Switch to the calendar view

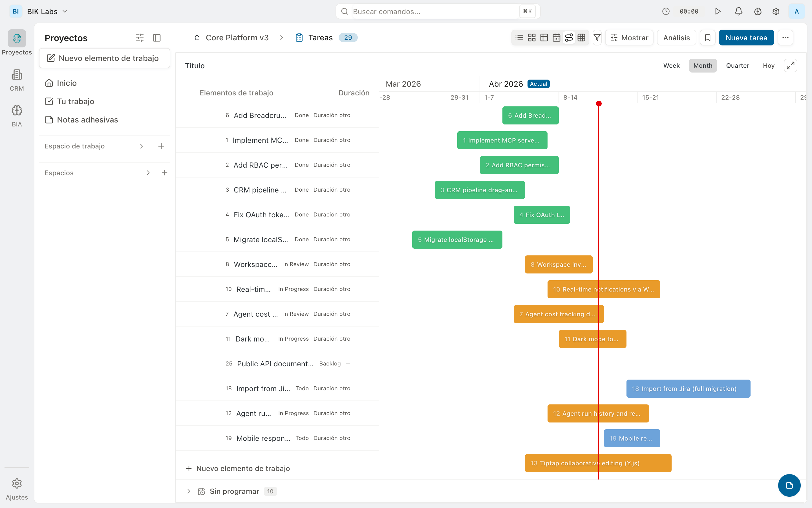click(556, 38)
